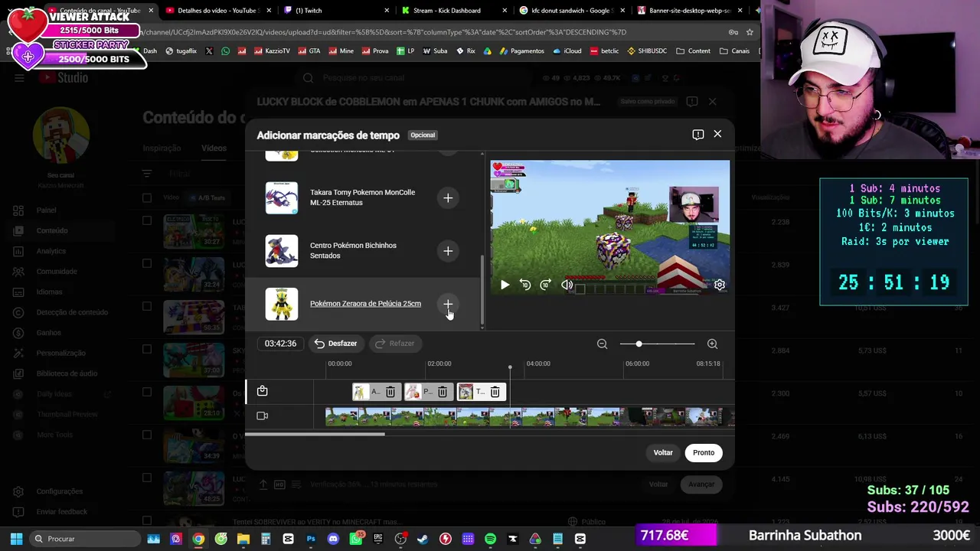Skip forward ten seconds in preview

[545, 285]
